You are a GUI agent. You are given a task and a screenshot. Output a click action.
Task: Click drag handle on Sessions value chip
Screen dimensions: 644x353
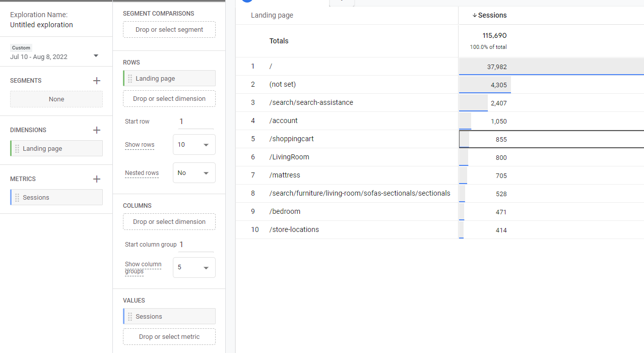(130, 317)
